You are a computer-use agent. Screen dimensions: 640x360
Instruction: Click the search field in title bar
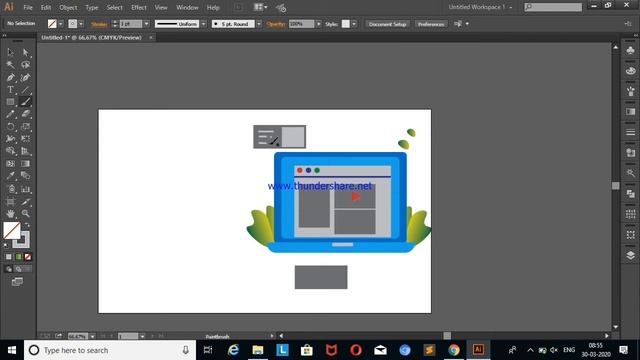(553, 7)
